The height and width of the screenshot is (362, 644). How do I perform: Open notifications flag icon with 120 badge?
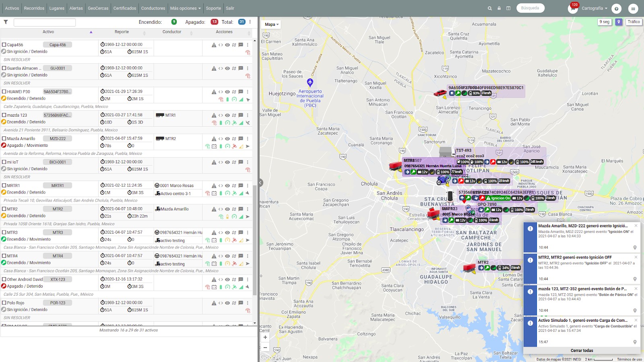click(573, 8)
